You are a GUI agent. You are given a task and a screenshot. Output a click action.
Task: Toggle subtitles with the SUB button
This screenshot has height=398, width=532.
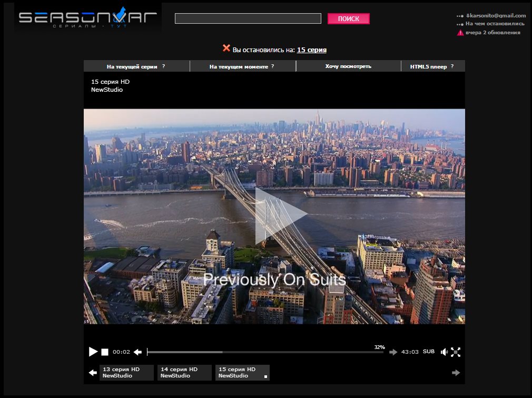[x=429, y=352]
